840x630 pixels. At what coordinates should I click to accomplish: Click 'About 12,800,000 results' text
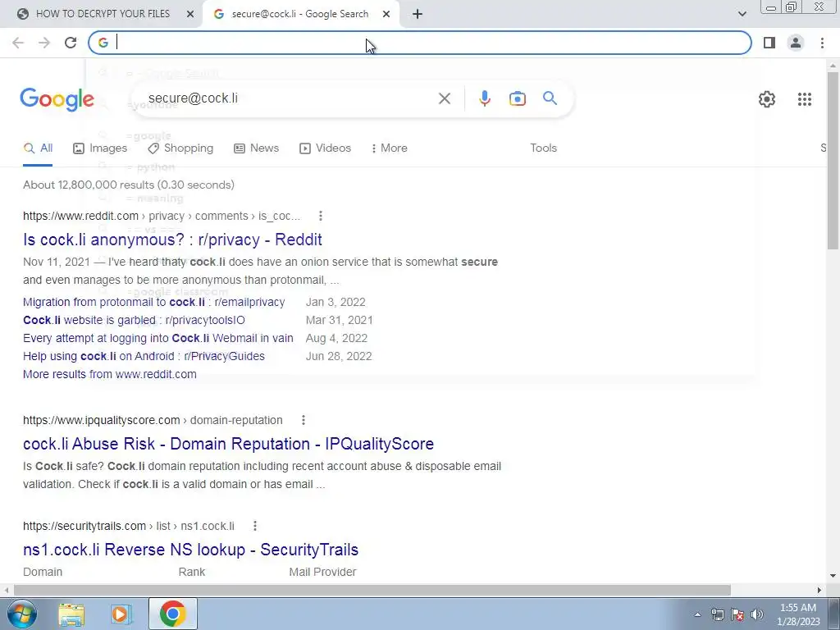129,185
